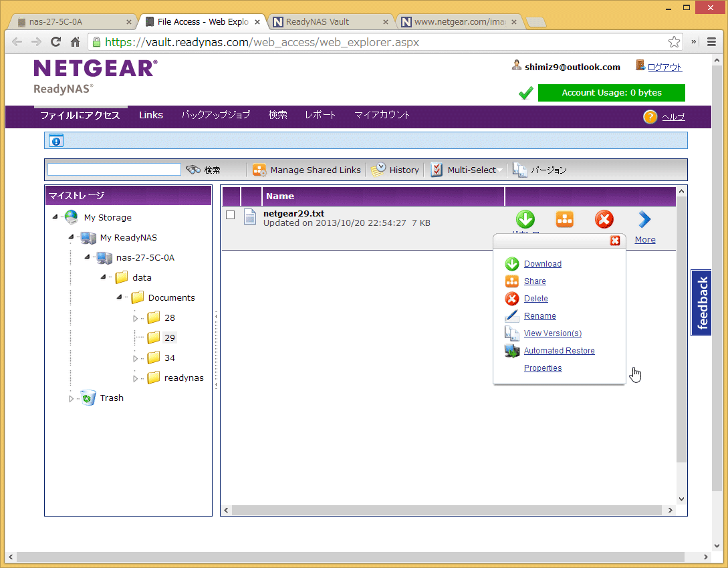
Task: Click the orange share icon in file row
Action: point(565,219)
